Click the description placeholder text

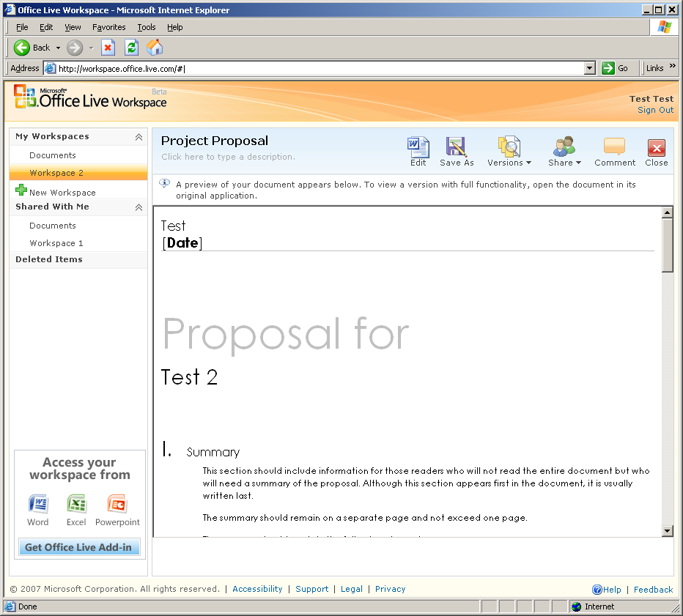click(x=228, y=157)
